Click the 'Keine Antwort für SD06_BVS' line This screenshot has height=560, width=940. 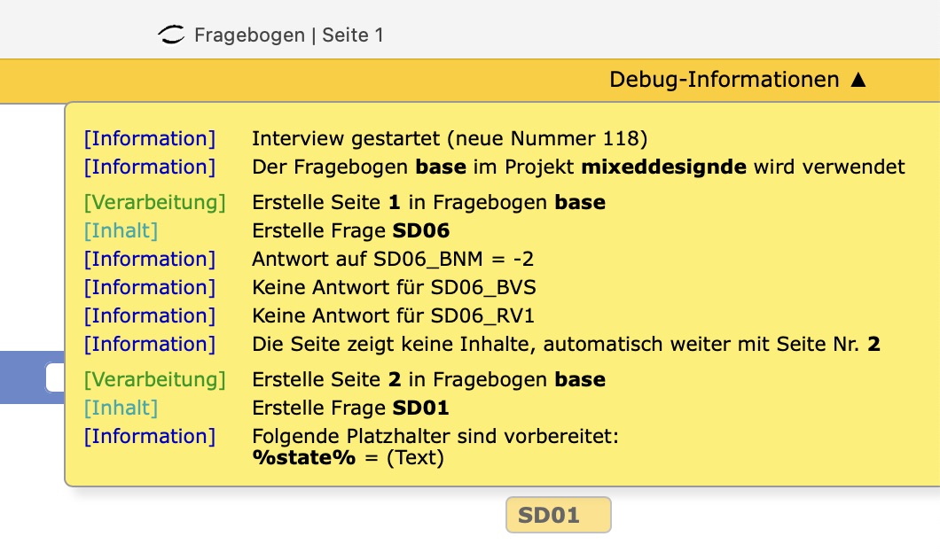pyautogui.click(x=394, y=287)
